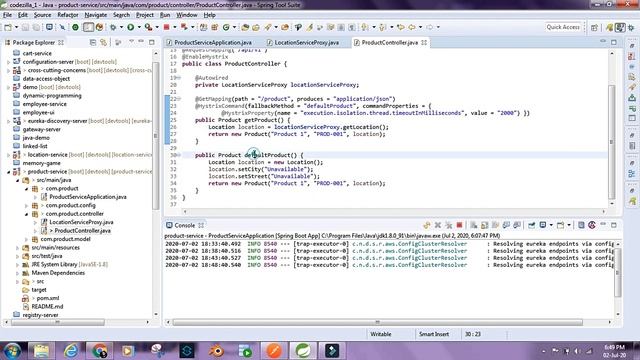Toggle the highlighted toolbar button after Boot Dashboard
The width and height of the screenshot is (640, 360).
pos(88,27)
